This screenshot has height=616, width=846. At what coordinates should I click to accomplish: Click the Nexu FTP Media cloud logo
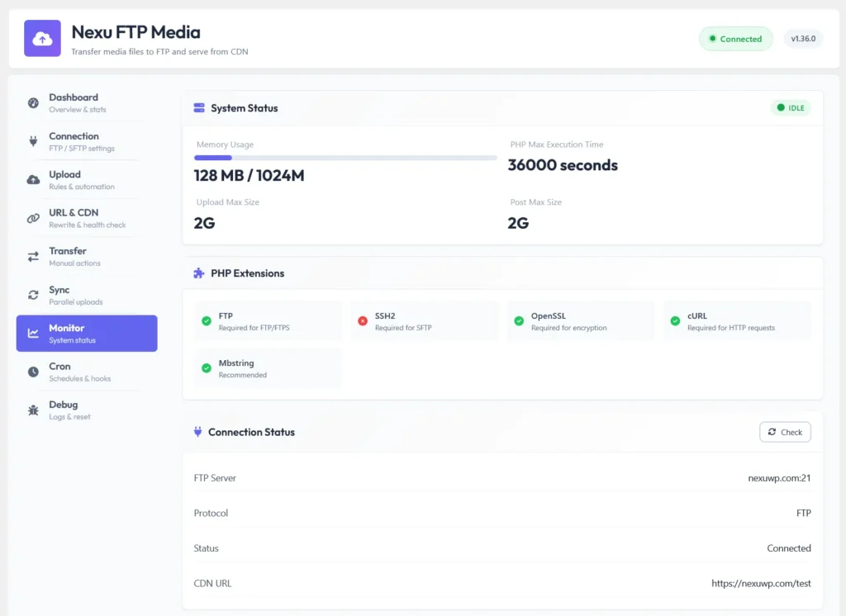42,38
